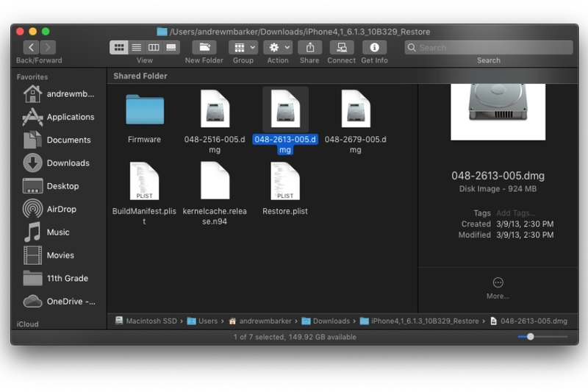Click the Get Info toolbar button
Viewport: 588px width, 392px height.
[x=374, y=47]
